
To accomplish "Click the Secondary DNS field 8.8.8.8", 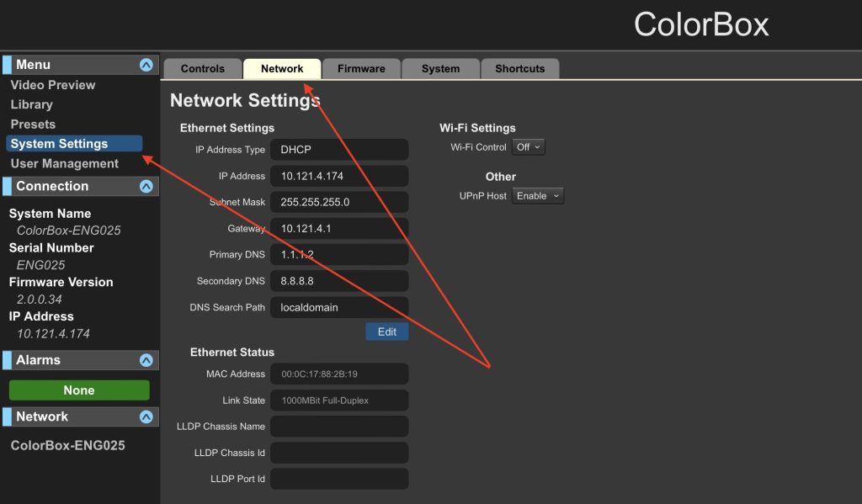I will pyautogui.click(x=339, y=281).
